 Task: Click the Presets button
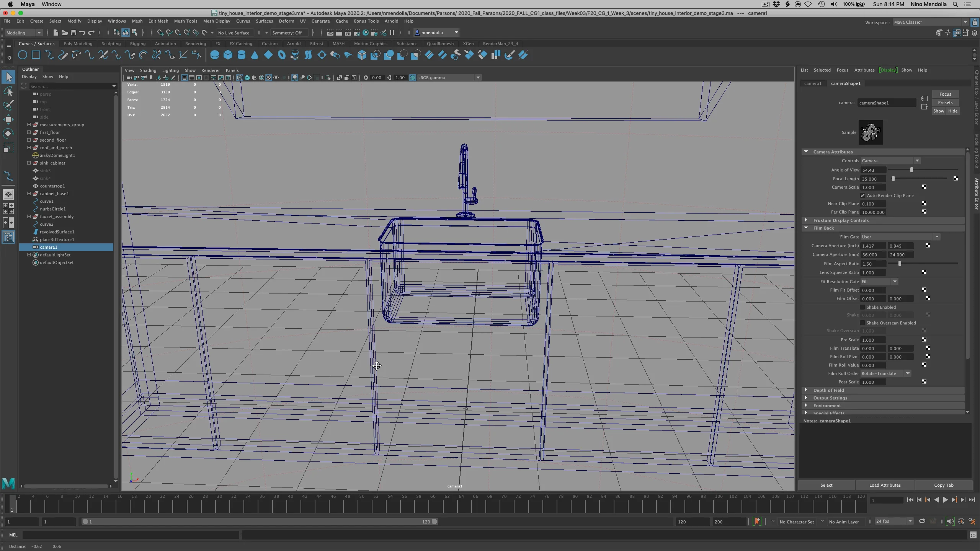pos(945,103)
